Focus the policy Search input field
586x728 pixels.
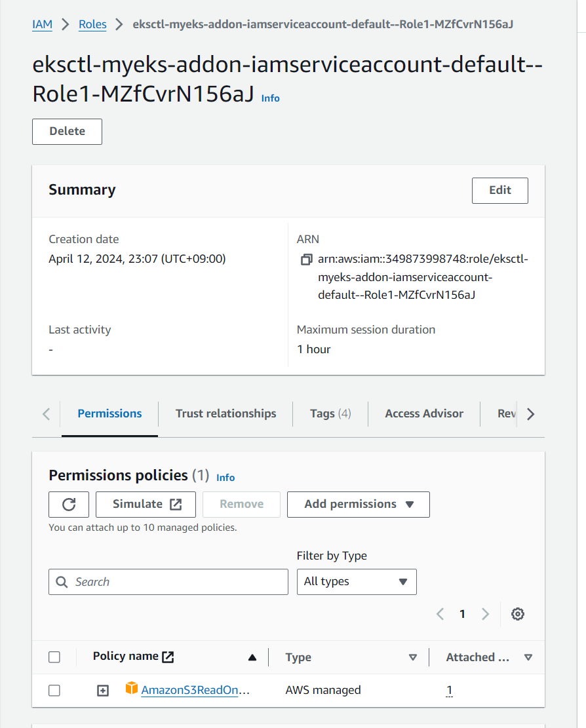click(168, 582)
